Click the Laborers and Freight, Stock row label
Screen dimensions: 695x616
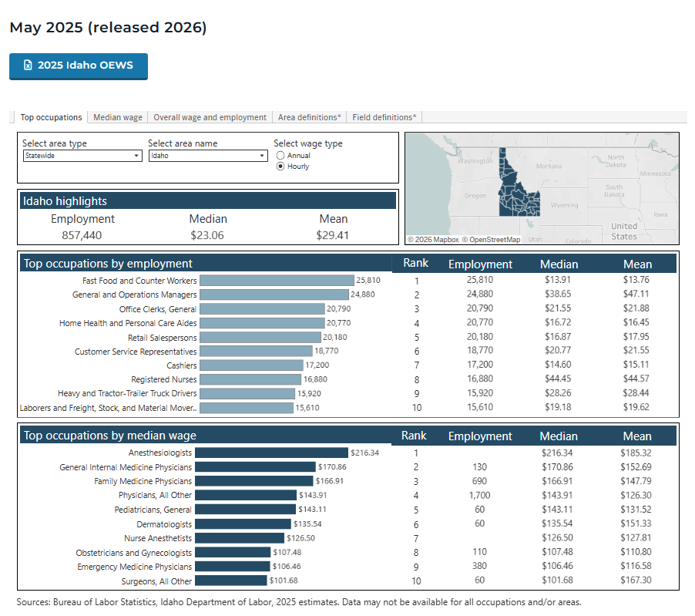[108, 408]
